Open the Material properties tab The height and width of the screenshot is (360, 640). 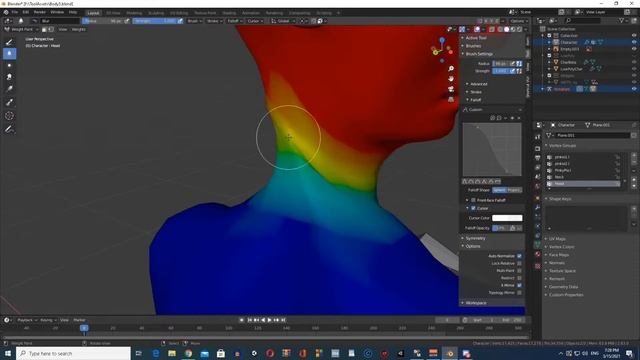pos(538,254)
